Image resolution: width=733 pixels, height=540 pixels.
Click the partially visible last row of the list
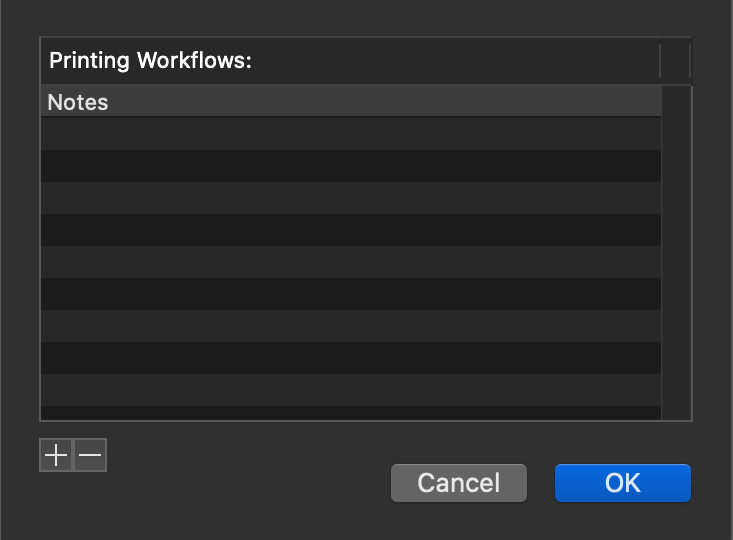tap(351, 413)
